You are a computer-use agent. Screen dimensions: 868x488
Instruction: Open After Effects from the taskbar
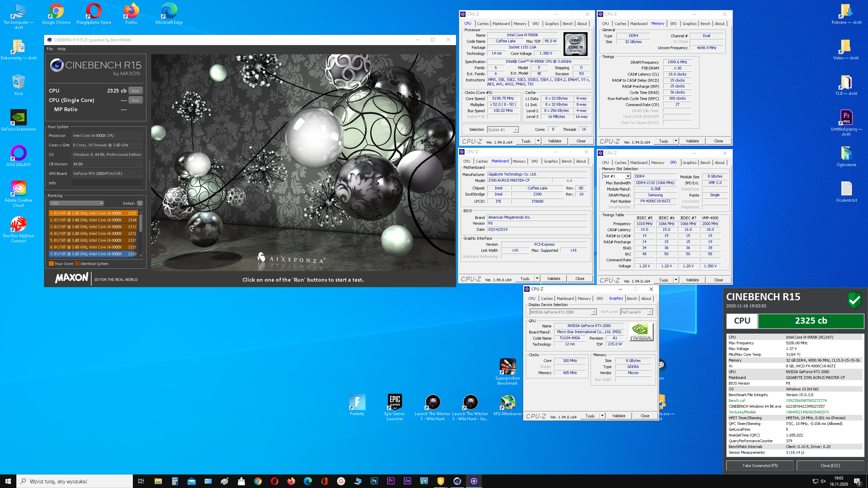click(408, 481)
